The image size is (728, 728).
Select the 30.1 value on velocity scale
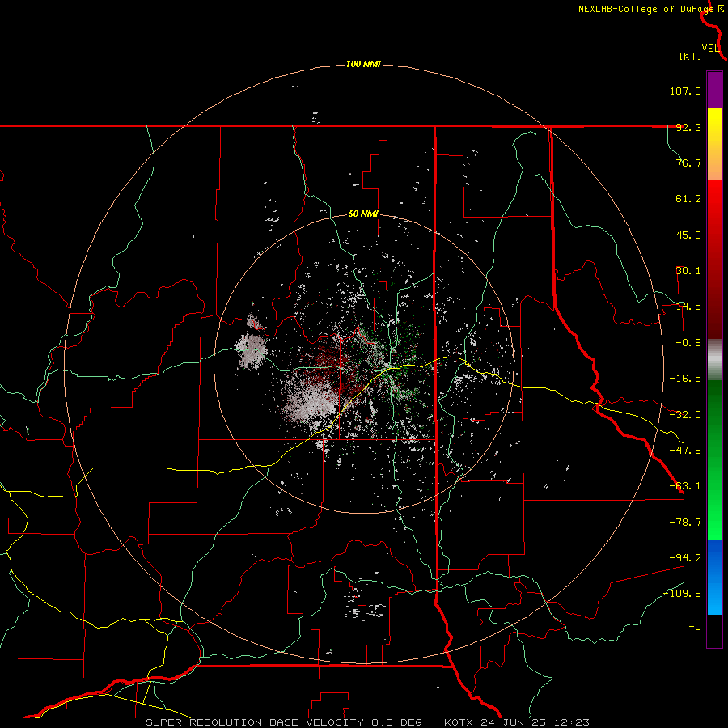click(x=688, y=271)
